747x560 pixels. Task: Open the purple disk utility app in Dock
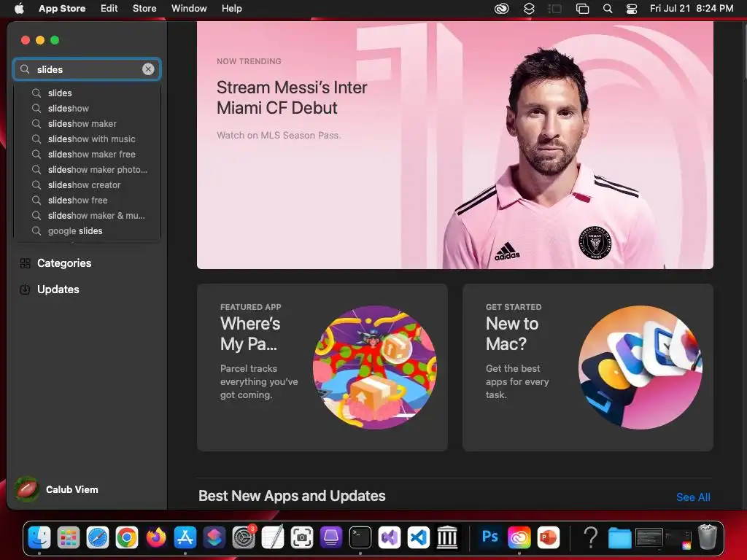point(331,537)
